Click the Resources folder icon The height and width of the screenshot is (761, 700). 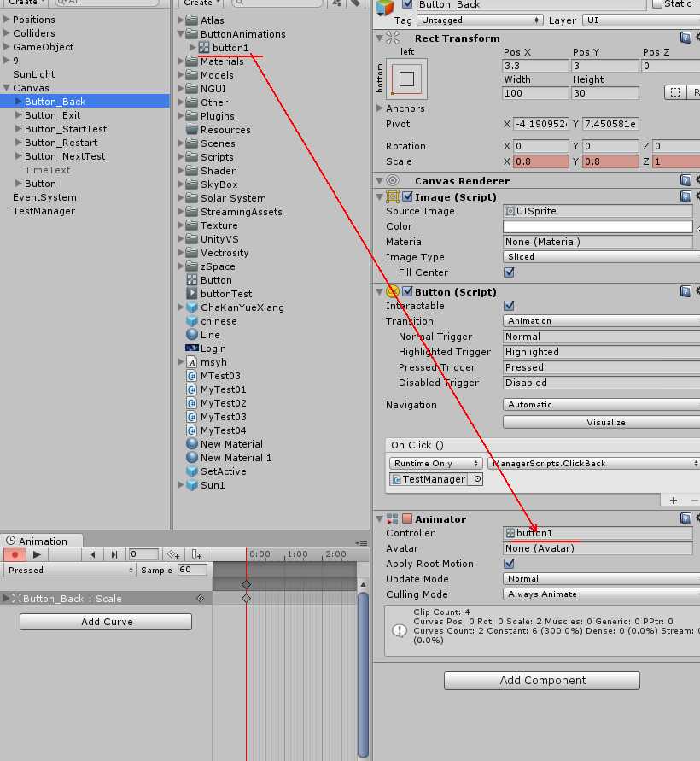[192, 130]
